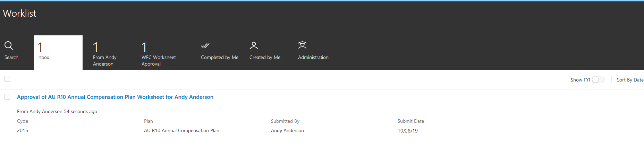Tick checkbox beside the Approval of AU R10 task
The width and height of the screenshot is (644, 146).
(x=7, y=97)
